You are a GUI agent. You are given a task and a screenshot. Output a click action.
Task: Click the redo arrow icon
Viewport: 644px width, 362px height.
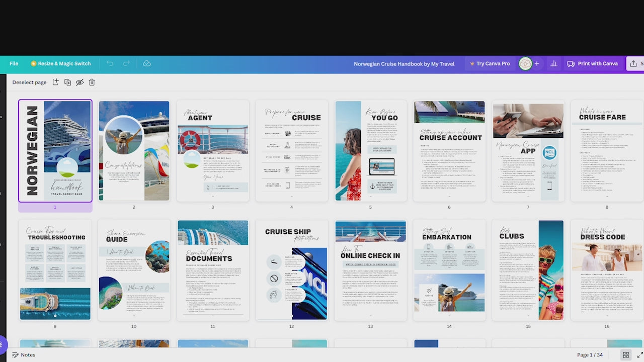(126, 64)
